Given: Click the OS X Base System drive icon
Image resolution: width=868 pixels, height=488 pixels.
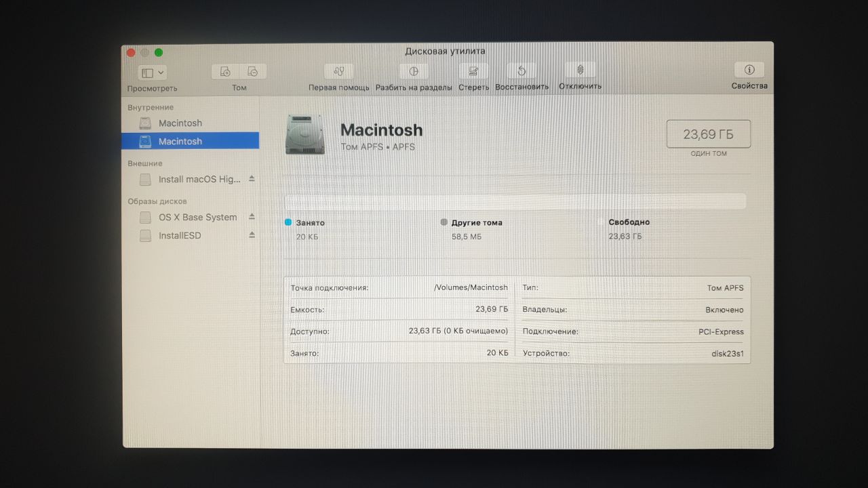Looking at the screenshot, I should (145, 218).
